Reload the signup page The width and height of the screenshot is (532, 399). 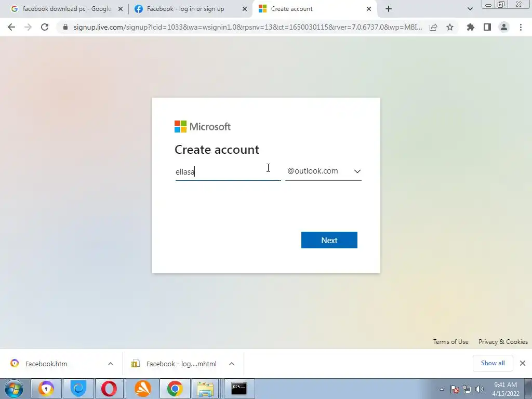tap(45, 27)
